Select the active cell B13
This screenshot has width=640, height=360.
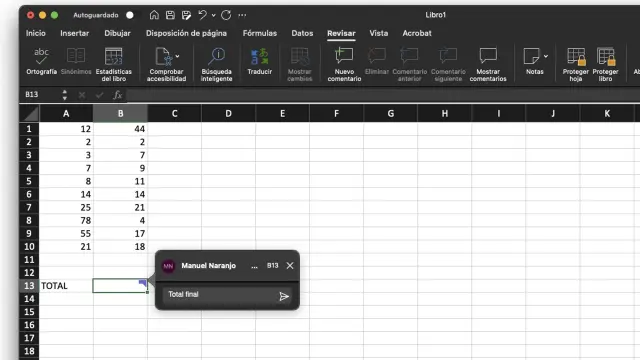point(120,286)
